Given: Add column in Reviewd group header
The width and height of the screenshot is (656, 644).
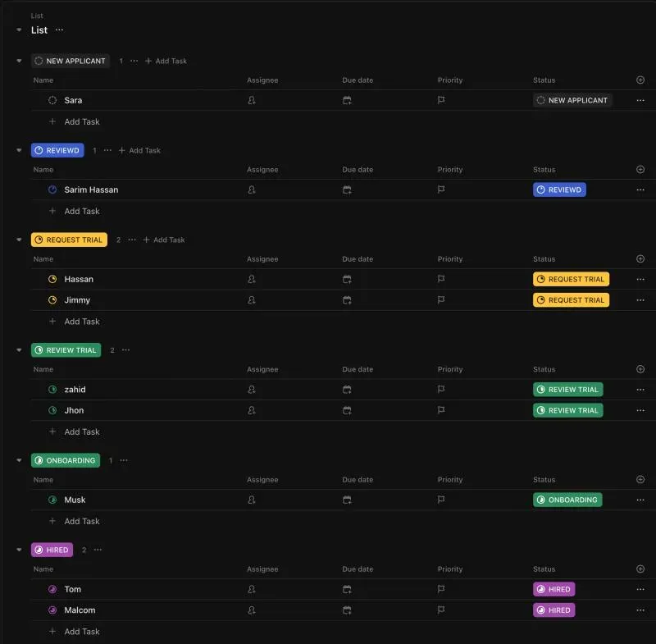Looking at the screenshot, I should point(640,170).
